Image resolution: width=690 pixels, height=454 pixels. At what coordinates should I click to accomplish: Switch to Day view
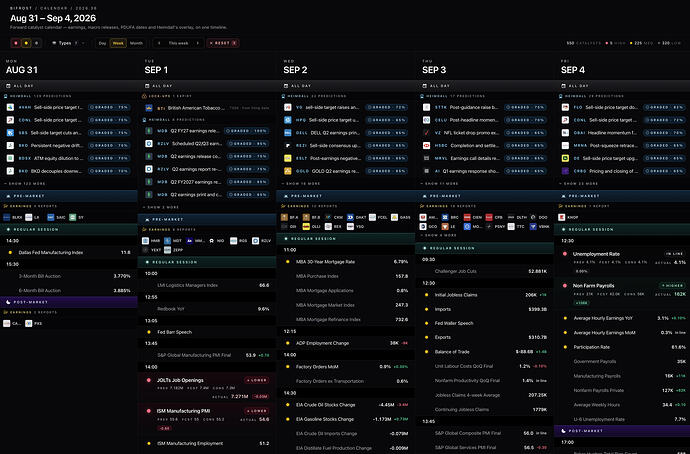point(103,43)
